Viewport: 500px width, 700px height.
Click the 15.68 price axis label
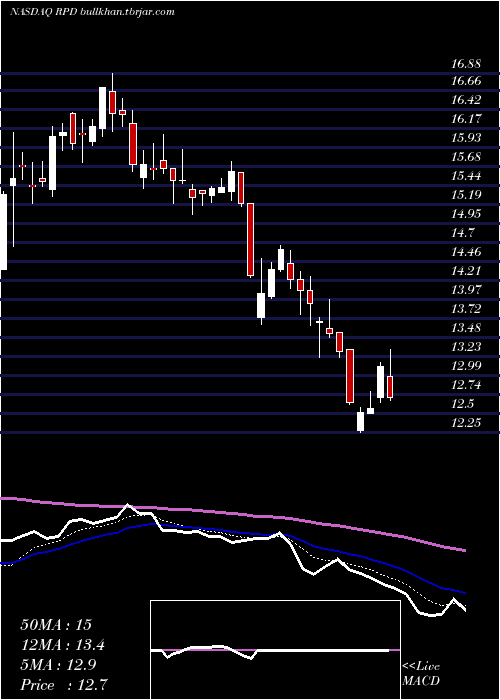click(466, 157)
